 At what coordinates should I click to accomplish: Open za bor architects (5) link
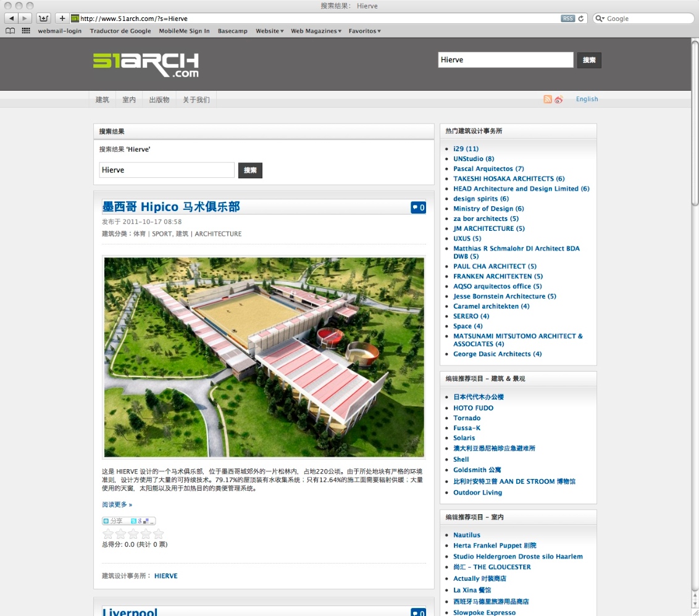(486, 219)
